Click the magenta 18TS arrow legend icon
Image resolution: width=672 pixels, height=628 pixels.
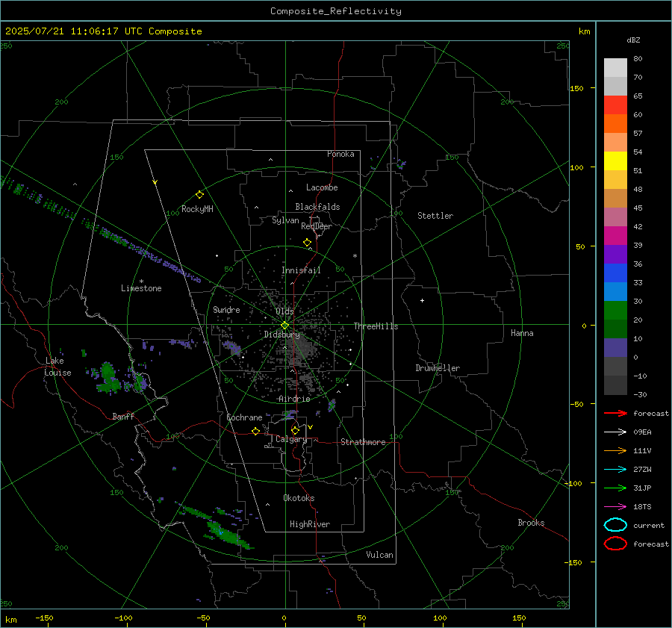pyautogui.click(x=615, y=507)
